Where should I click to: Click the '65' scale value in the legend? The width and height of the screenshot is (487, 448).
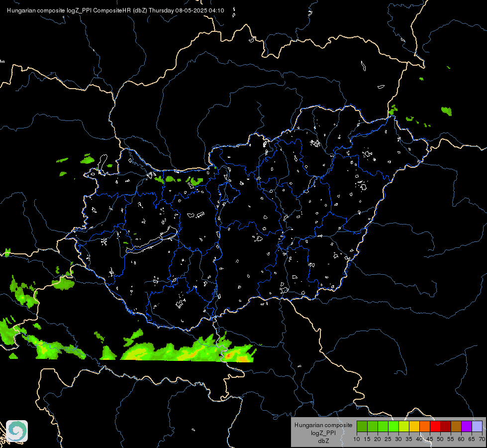[472, 439]
